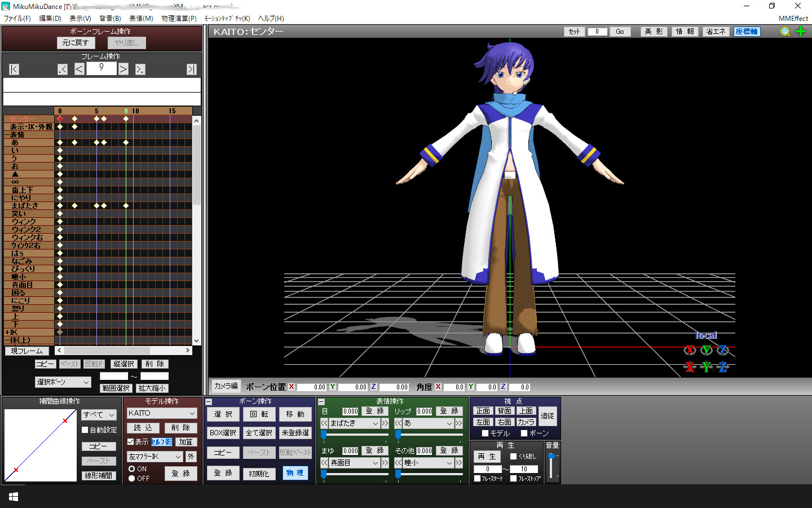The image size is (812, 508).
Task: Jump to first frame button
Action: 14,69
